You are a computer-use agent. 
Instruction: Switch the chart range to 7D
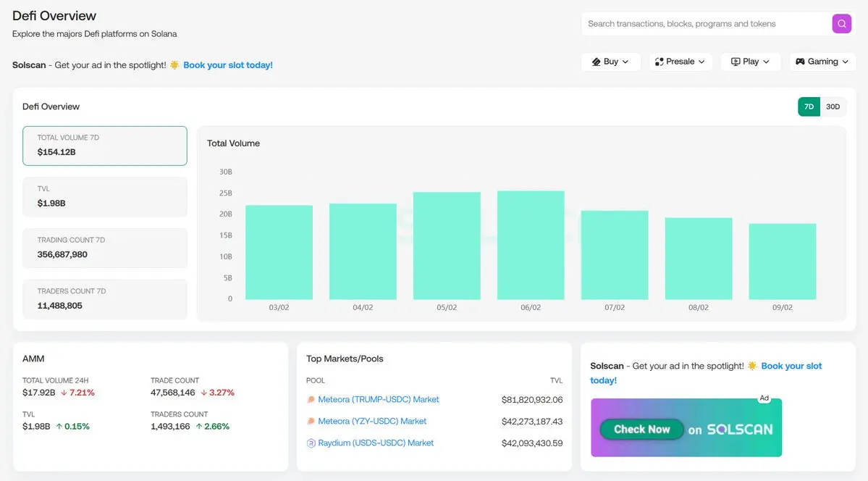(x=809, y=106)
